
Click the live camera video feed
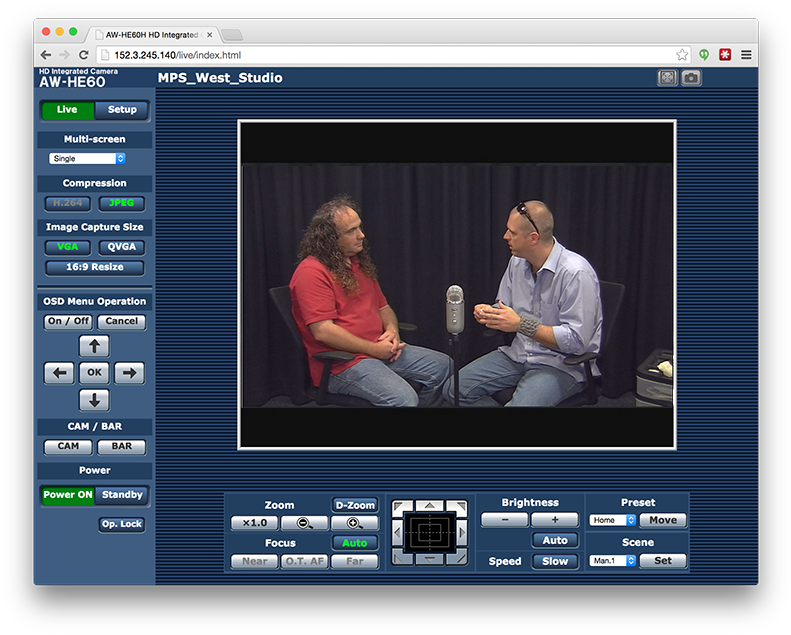point(457,285)
